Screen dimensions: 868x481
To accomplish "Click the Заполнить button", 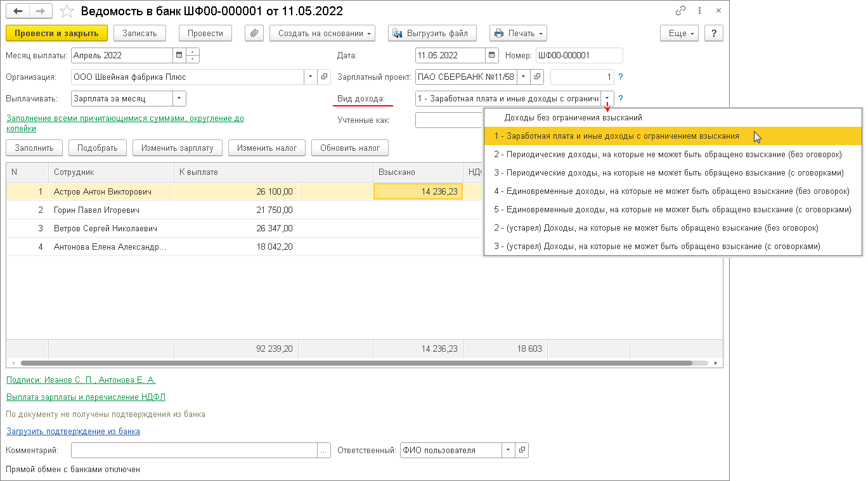I will [x=34, y=148].
